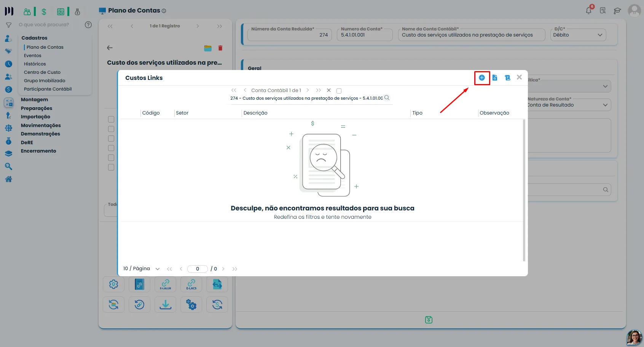Select Centro de Custo under Cadastros

tap(42, 72)
